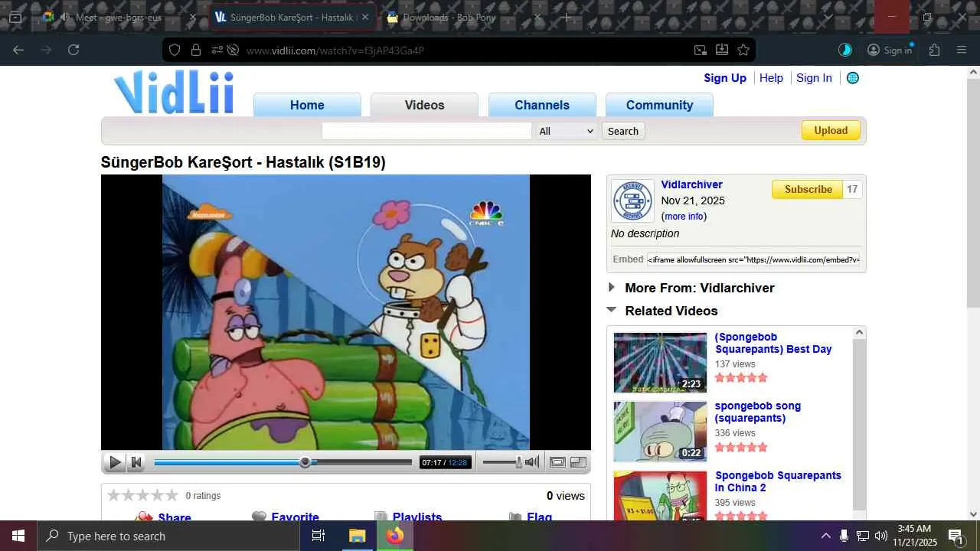This screenshot has width=980, height=551.
Task: Click the Embed code field
Action: 753,259
